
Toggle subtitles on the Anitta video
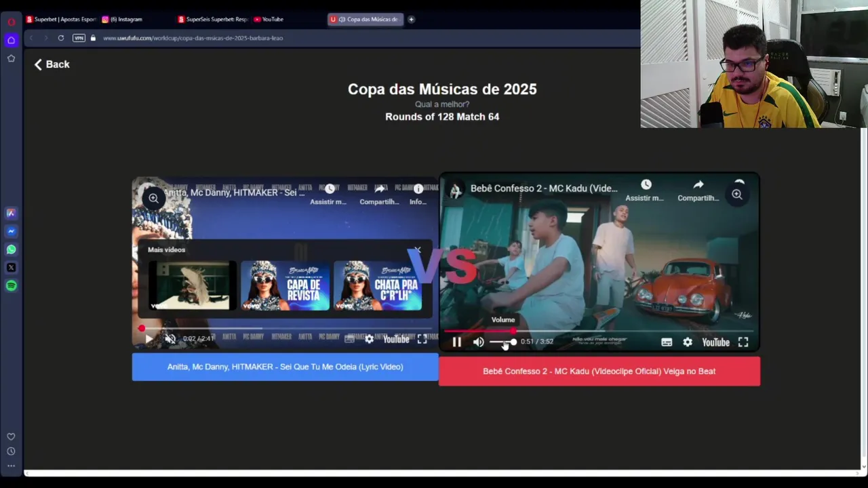[x=349, y=339]
